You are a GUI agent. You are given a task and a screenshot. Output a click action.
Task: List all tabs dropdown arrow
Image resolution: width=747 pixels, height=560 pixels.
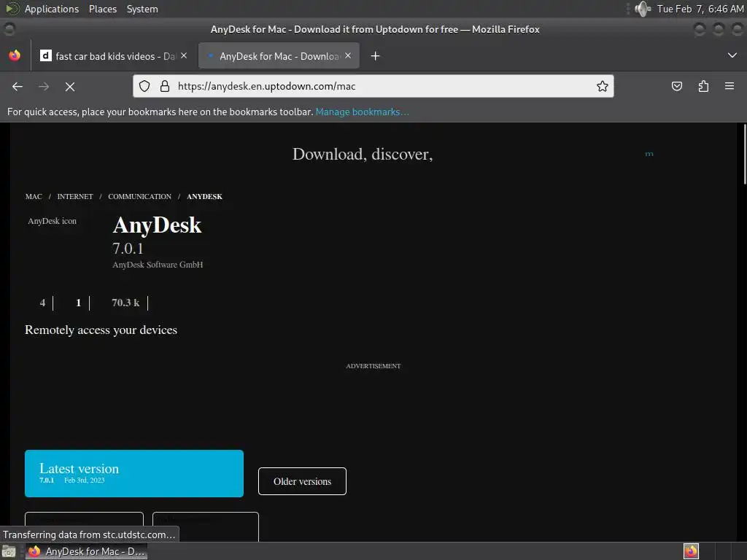(732, 55)
